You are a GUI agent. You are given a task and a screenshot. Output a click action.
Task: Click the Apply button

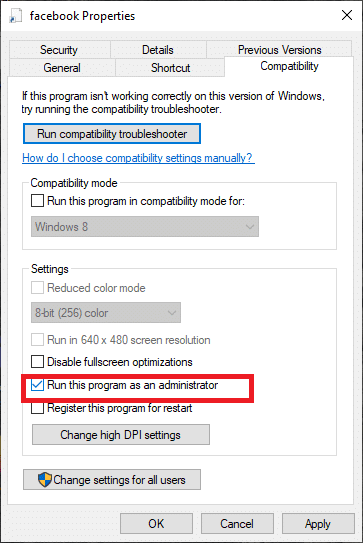point(318,523)
